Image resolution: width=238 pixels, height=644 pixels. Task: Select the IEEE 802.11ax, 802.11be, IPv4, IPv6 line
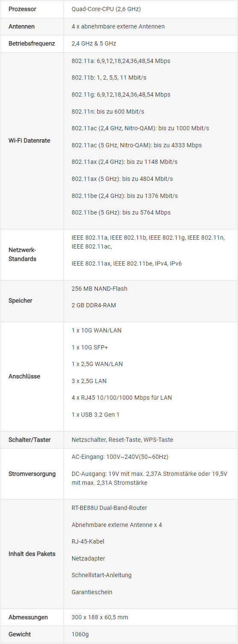click(x=127, y=263)
